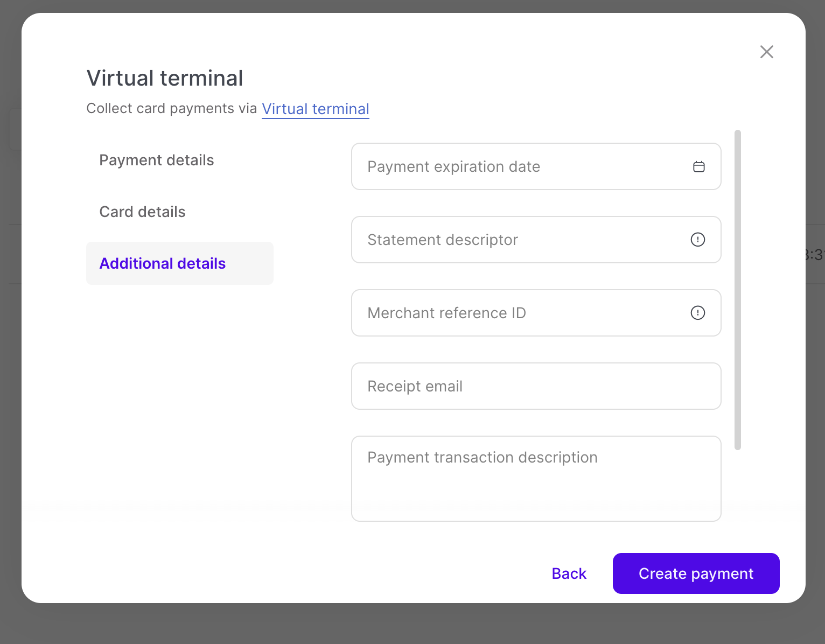The height and width of the screenshot is (644, 825).
Task: Go to the Card details step
Action: point(143,212)
